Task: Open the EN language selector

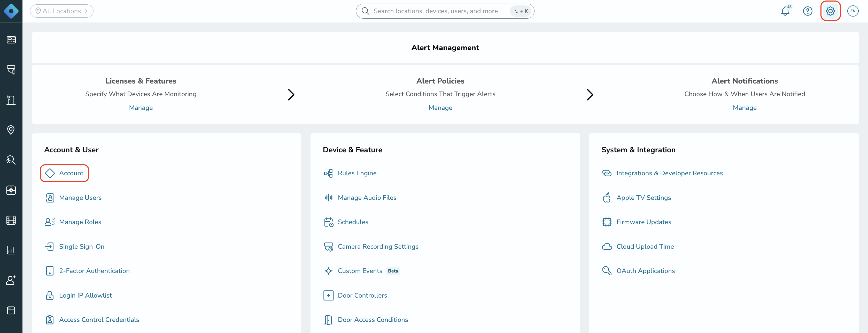Action: click(853, 11)
